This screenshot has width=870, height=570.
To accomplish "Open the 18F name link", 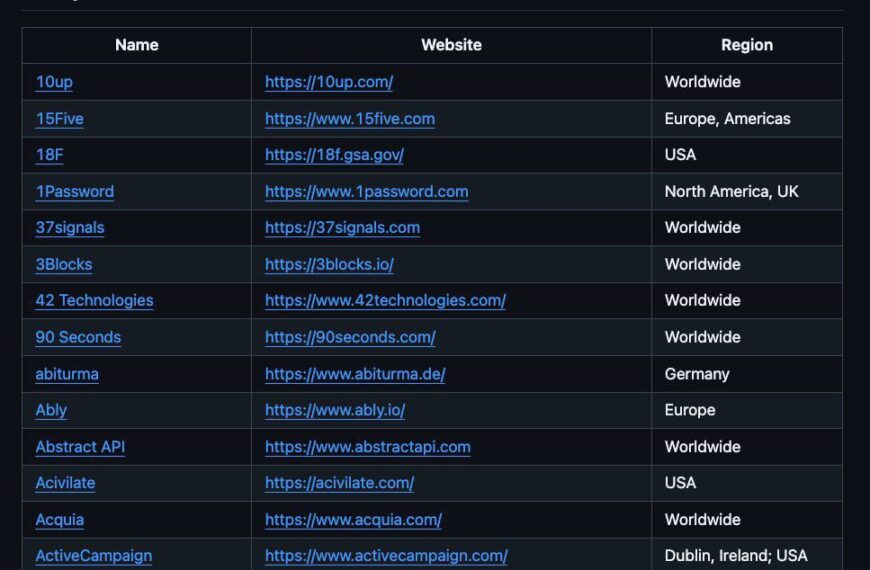I will (50, 155).
